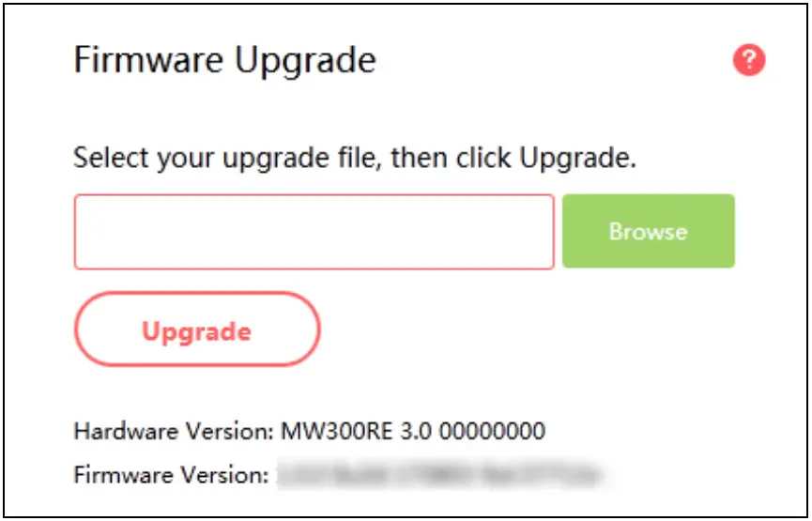Click the 'Select your upgrade file' instruction text
812x521 pixels.
355,158
